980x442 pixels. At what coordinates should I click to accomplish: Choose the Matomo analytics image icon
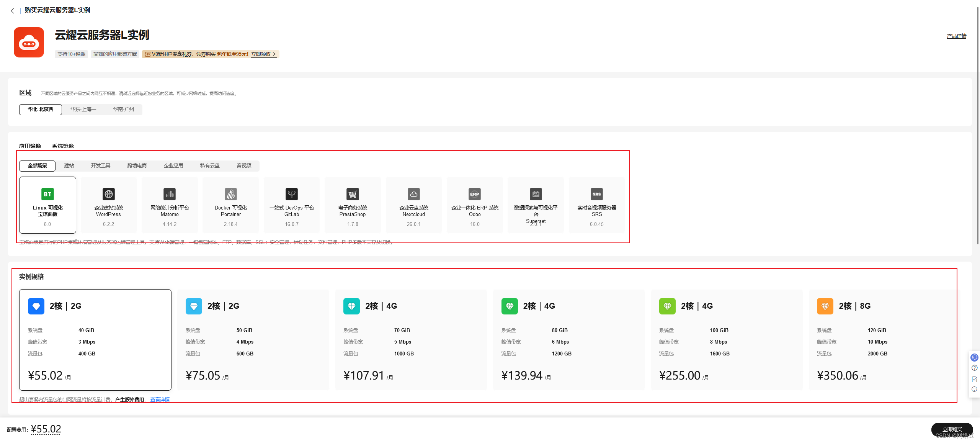click(170, 194)
